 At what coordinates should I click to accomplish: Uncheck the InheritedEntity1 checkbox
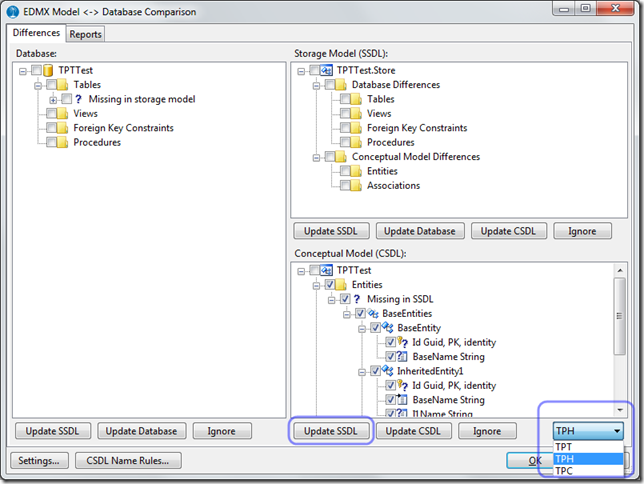pyautogui.click(x=375, y=371)
